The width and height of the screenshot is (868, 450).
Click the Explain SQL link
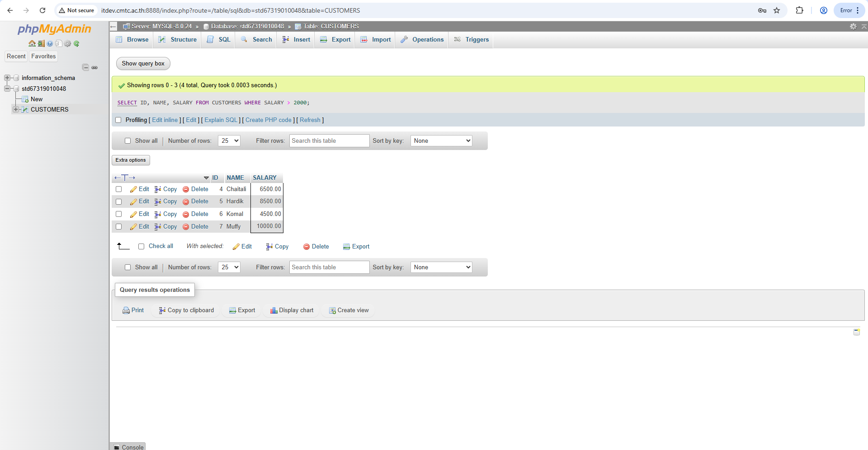pos(221,120)
